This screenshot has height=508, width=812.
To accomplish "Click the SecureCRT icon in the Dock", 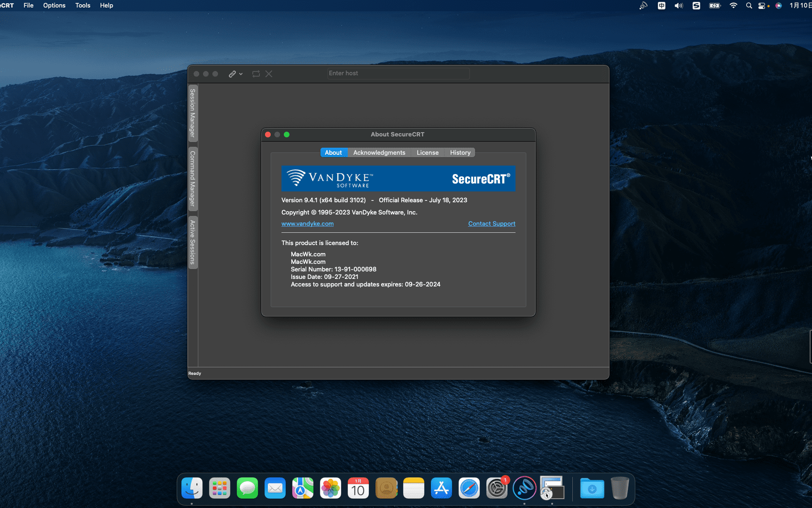I will (552, 488).
